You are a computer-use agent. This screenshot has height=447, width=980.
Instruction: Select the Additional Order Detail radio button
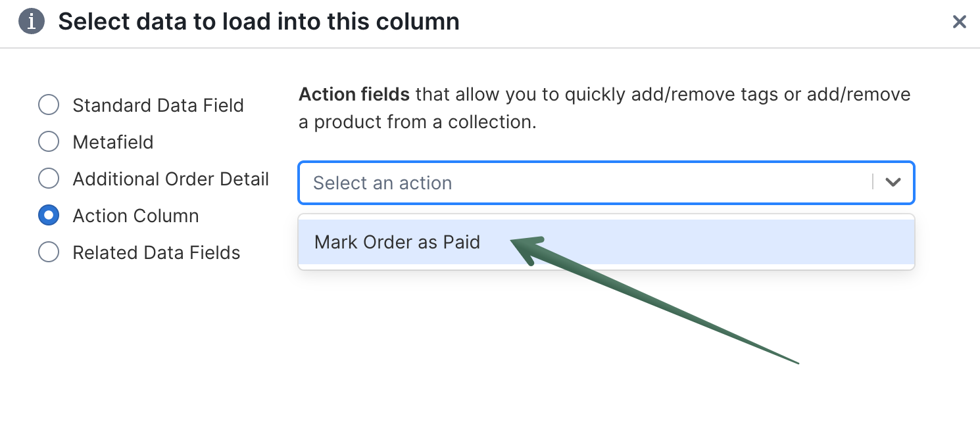[48, 178]
